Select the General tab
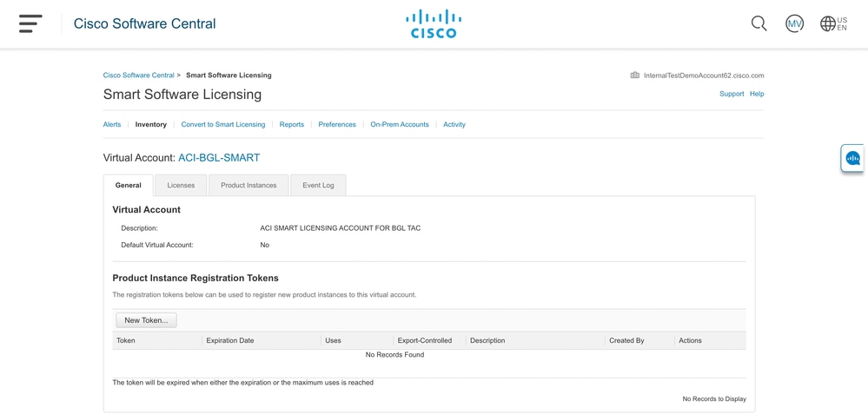The height and width of the screenshot is (414, 868). click(129, 185)
